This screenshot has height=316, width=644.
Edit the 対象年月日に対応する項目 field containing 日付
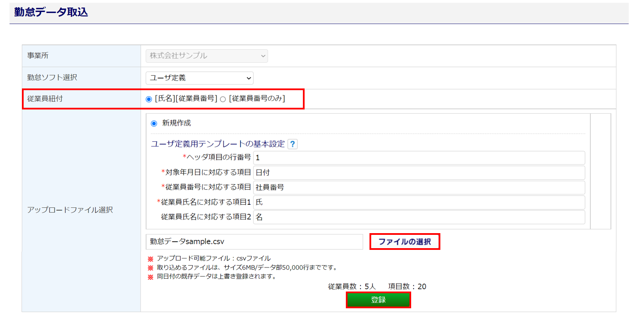pos(419,173)
